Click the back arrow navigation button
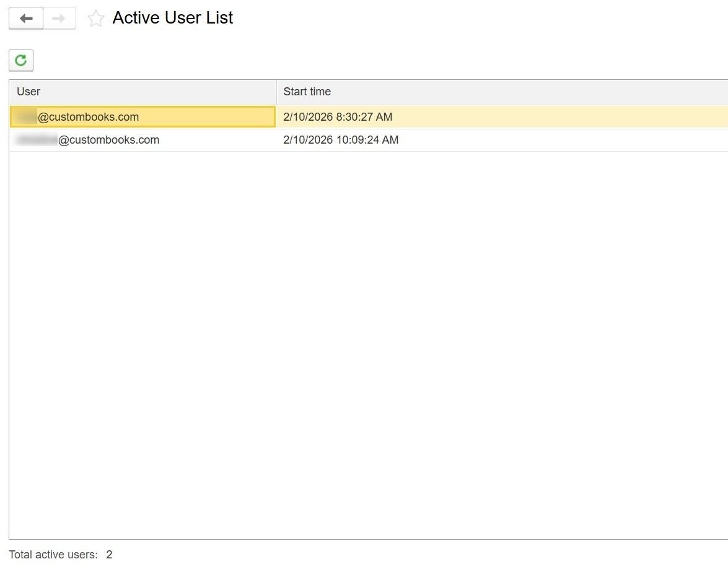 click(x=26, y=19)
